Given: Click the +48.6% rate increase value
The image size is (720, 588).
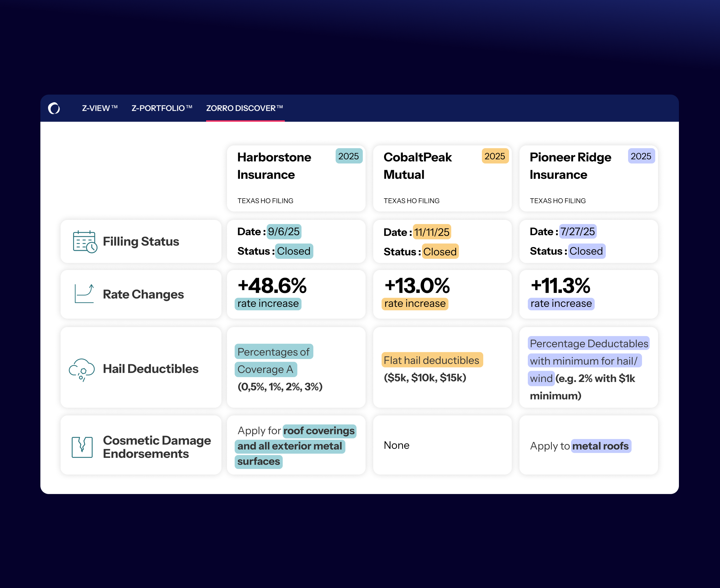Looking at the screenshot, I should coord(272,286).
